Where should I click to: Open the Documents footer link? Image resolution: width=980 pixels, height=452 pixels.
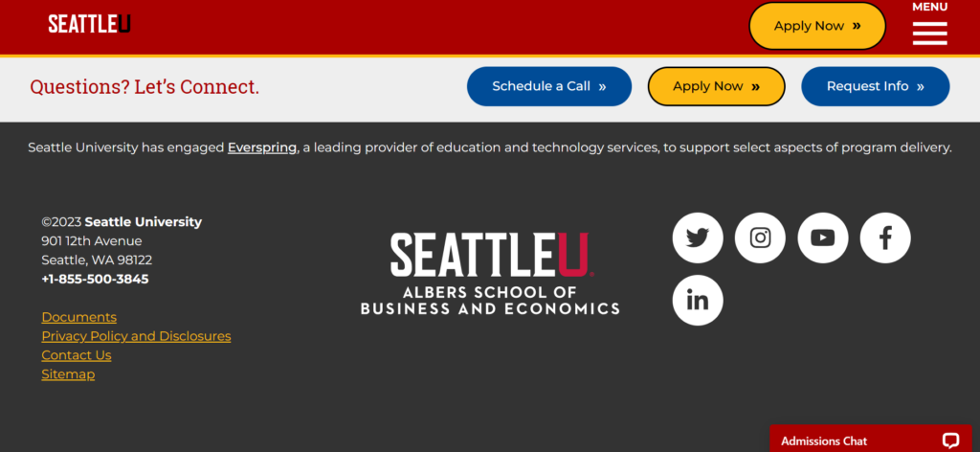click(78, 317)
